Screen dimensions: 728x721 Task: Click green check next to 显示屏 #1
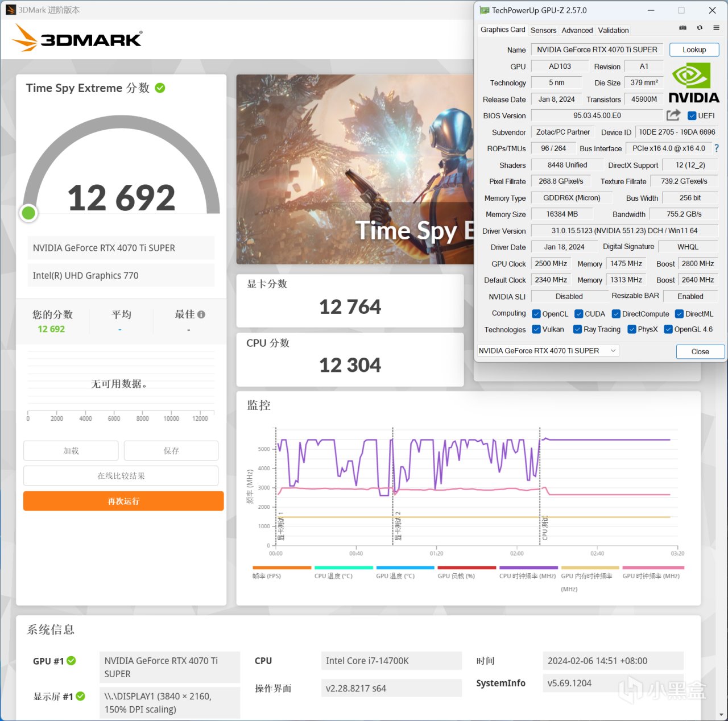coord(81,696)
